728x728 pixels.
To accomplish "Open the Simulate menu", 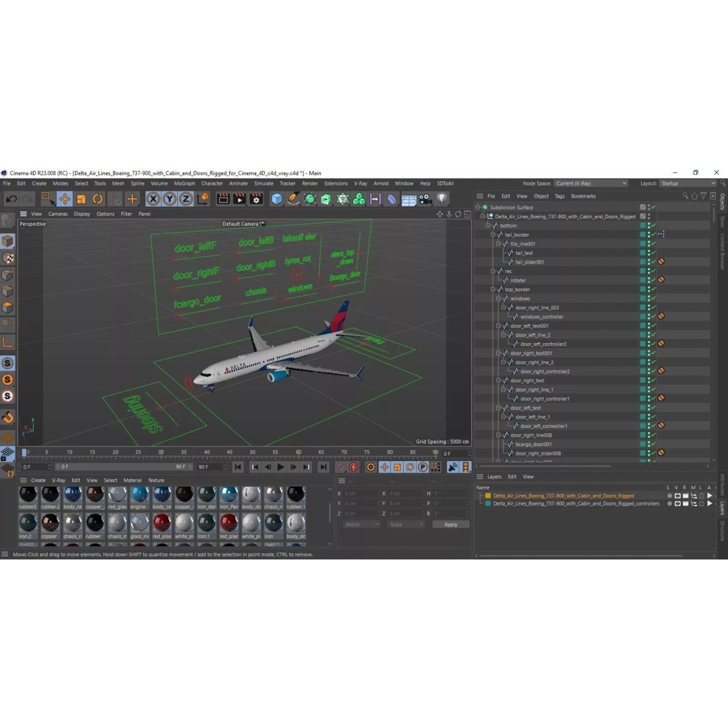I will (264, 183).
